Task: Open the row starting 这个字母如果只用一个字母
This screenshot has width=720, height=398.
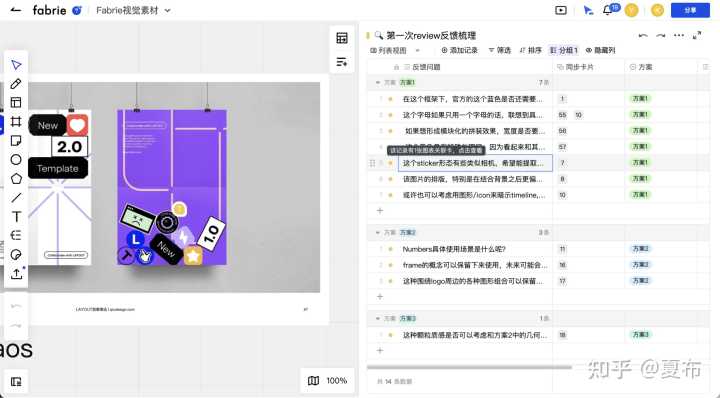Action: pyautogui.click(x=472, y=115)
